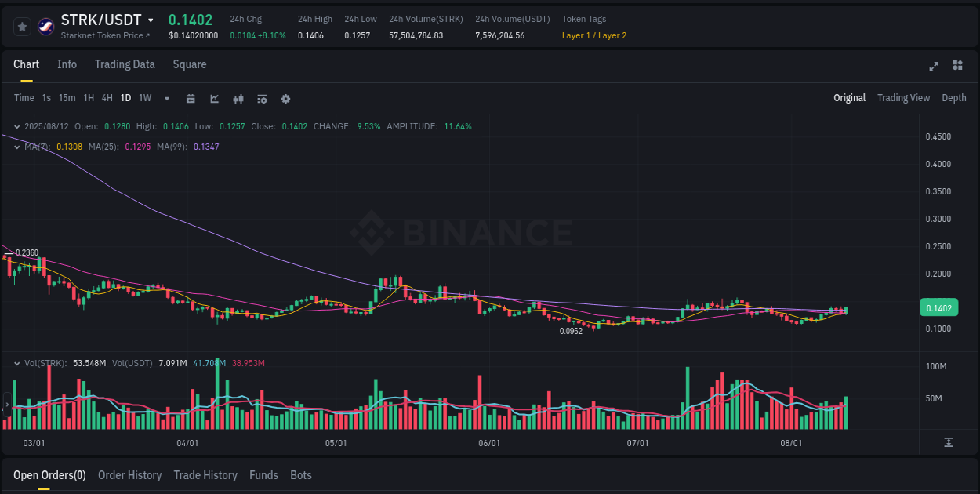Expand chart to fullscreen with arrows icon
The image size is (980, 494).
933,67
